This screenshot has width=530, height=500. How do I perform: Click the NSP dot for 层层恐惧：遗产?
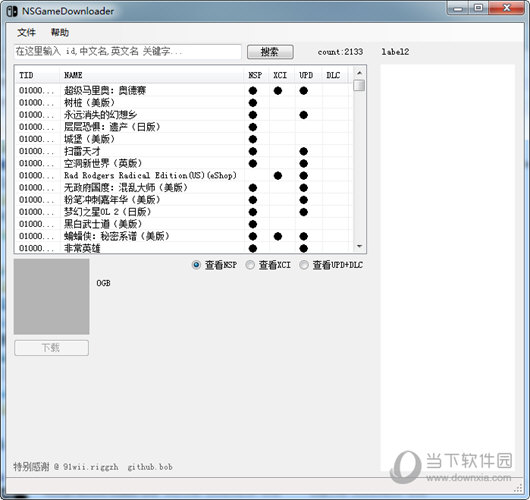(x=253, y=127)
